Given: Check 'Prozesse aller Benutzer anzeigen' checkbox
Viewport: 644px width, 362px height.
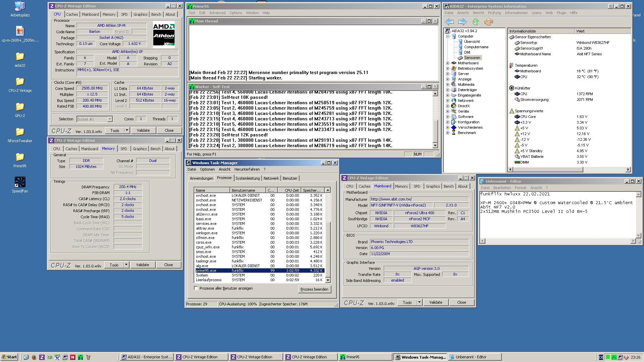Looking at the screenshot, I should [196, 288].
